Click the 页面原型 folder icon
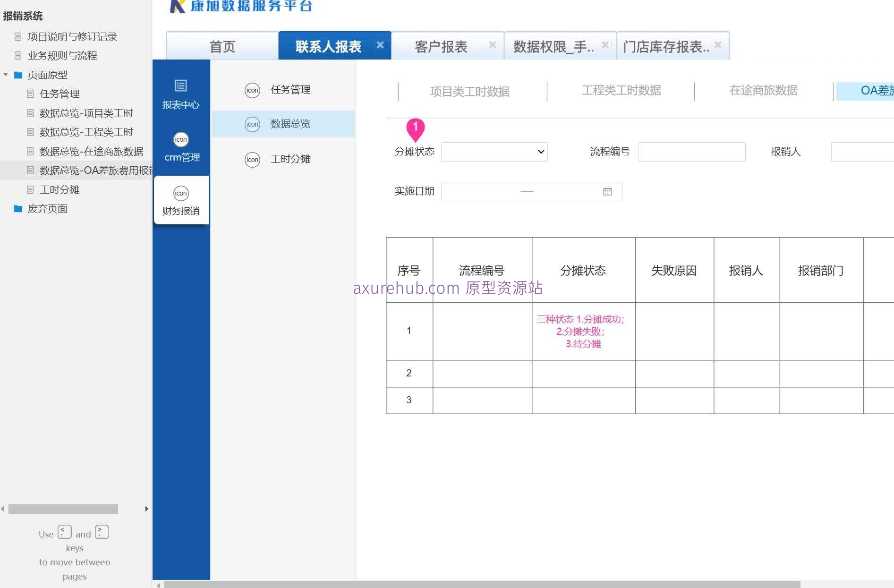 pos(18,75)
